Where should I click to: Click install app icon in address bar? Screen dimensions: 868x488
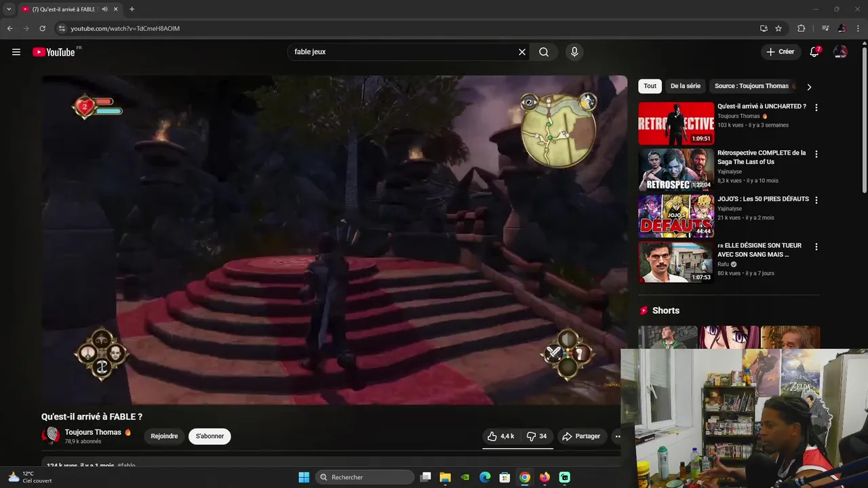pyautogui.click(x=764, y=28)
